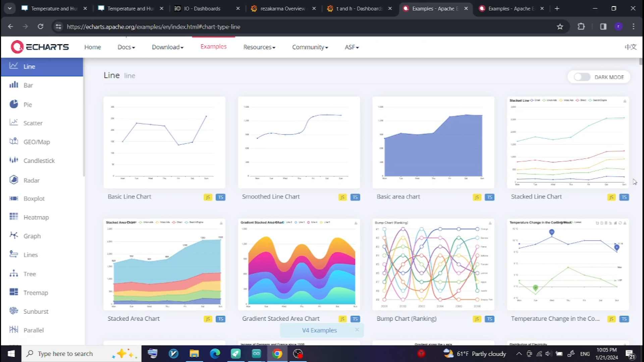
Task: Select the Examples nav item
Action: click(x=214, y=47)
